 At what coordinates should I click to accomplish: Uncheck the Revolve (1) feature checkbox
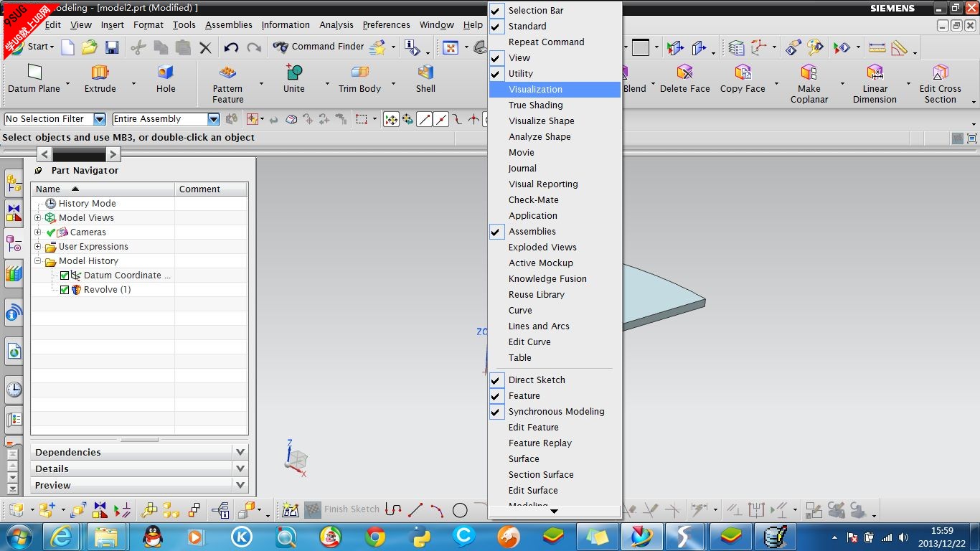pyautogui.click(x=65, y=290)
